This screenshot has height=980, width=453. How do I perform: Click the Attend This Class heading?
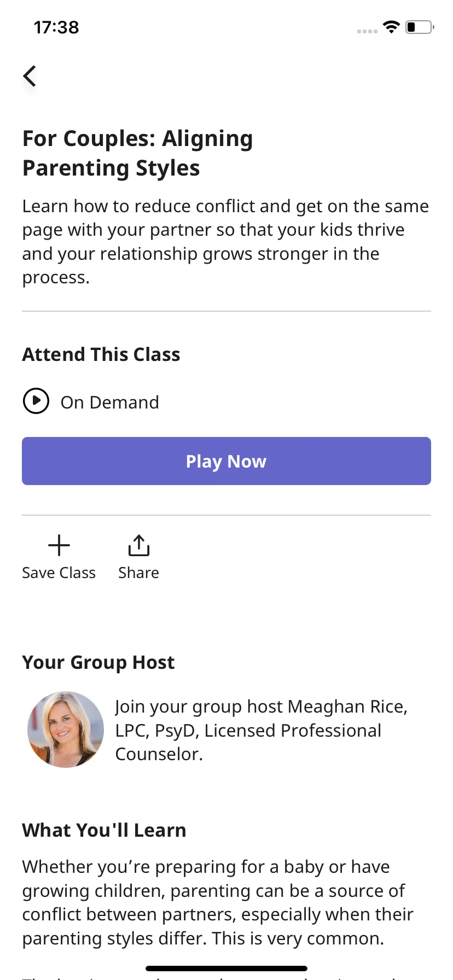coord(101,354)
